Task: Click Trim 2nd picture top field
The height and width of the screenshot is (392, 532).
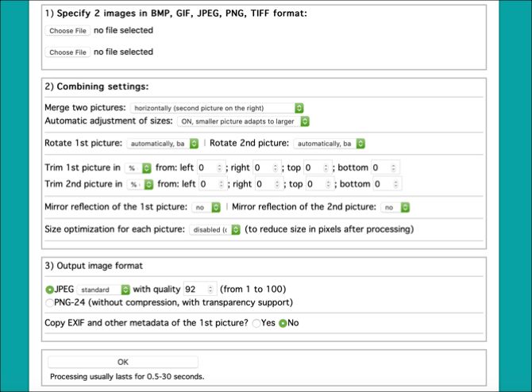Action: (318, 184)
